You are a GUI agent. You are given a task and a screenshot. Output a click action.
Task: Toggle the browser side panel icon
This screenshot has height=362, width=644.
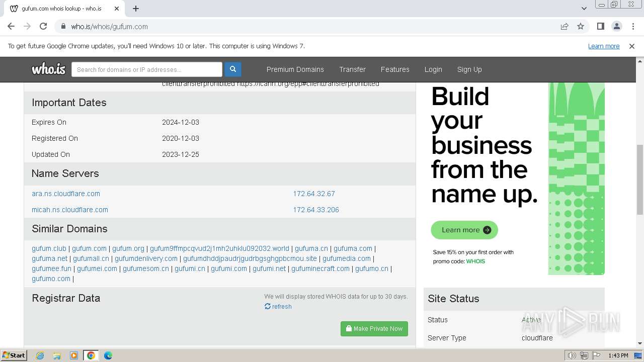[x=600, y=27]
